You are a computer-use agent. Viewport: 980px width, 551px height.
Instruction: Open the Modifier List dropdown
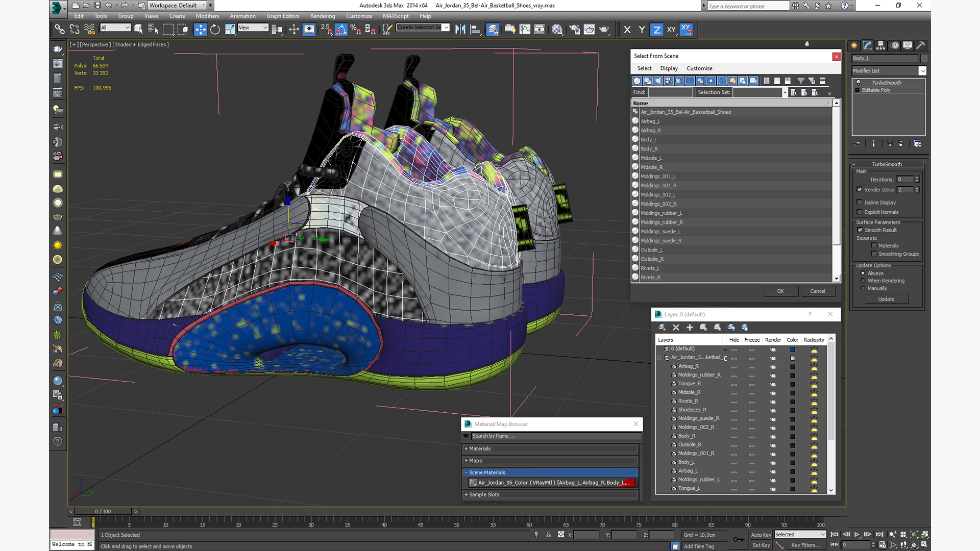coord(922,71)
